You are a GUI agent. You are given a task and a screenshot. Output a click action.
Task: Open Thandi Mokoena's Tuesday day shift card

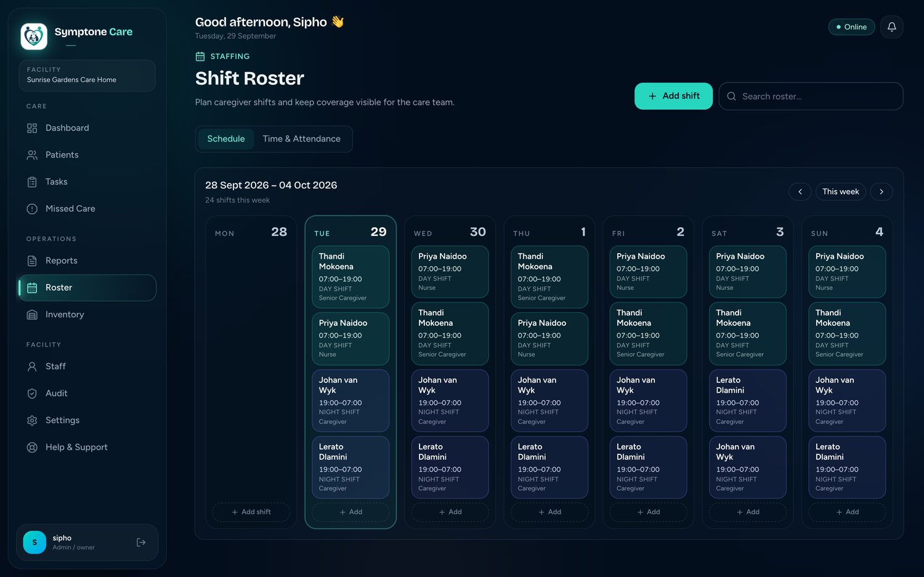click(x=351, y=277)
